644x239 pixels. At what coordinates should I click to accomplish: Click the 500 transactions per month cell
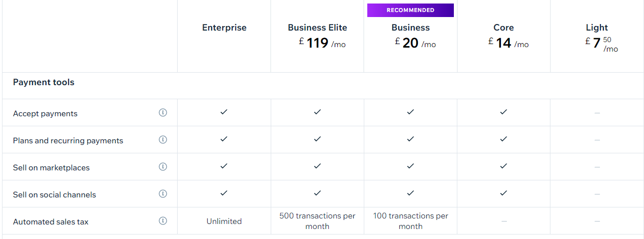(x=317, y=221)
